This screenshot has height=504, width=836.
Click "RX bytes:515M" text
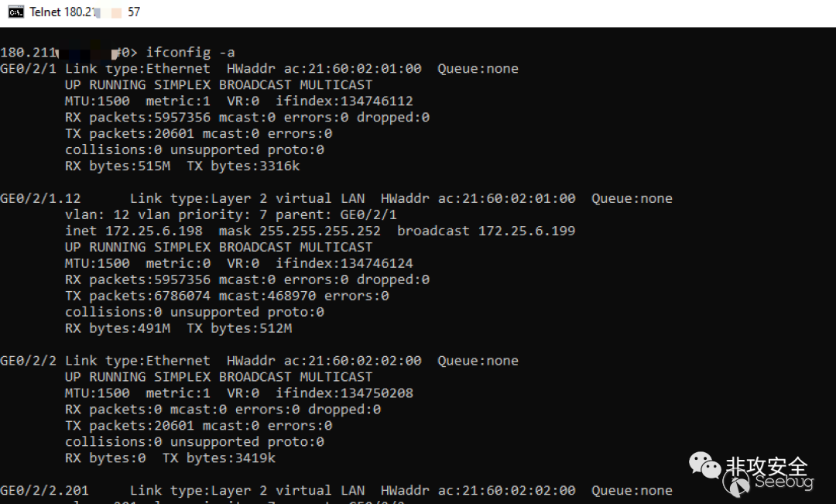point(118,166)
